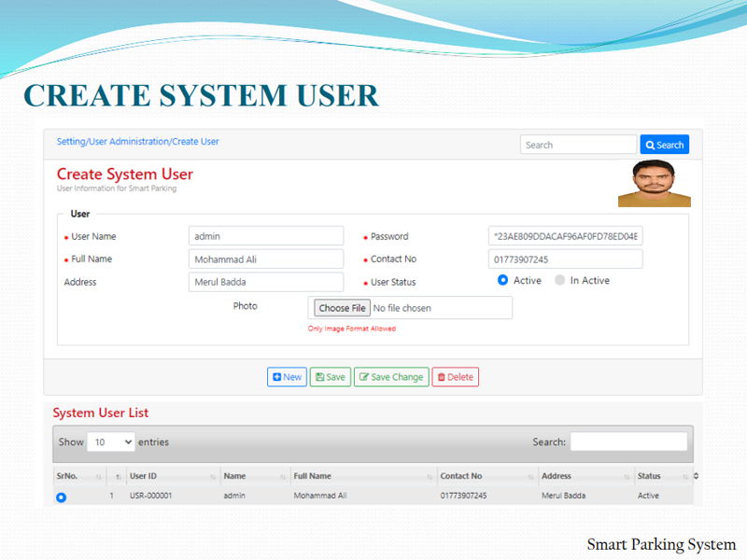Sort by the Name column header

click(234, 476)
